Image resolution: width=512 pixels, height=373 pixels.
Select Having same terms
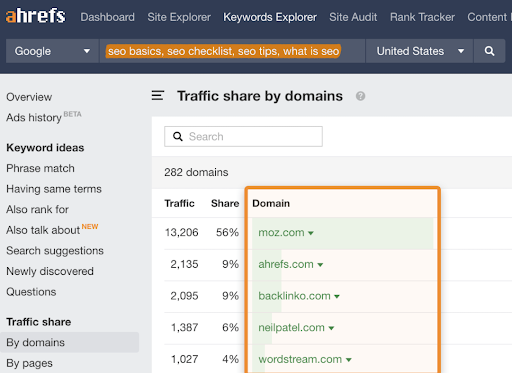[x=54, y=189]
